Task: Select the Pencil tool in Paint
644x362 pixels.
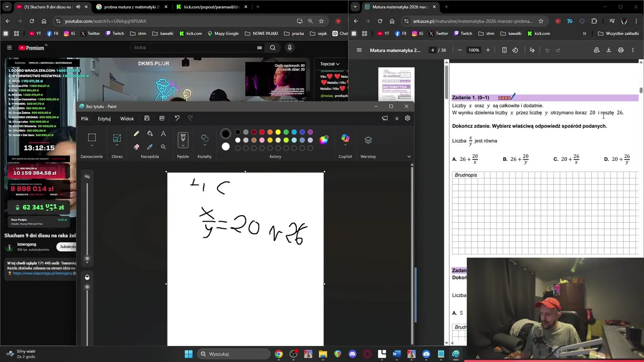Action: tap(136, 134)
